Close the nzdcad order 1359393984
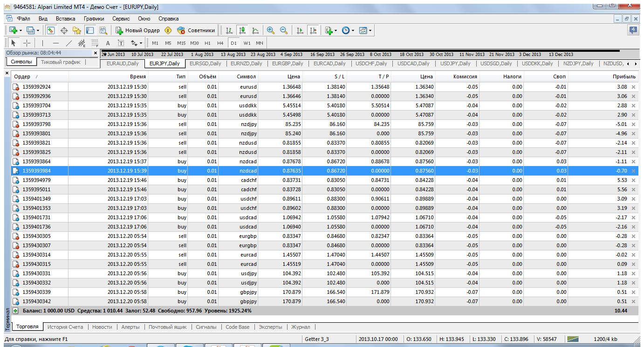 pos(633,171)
